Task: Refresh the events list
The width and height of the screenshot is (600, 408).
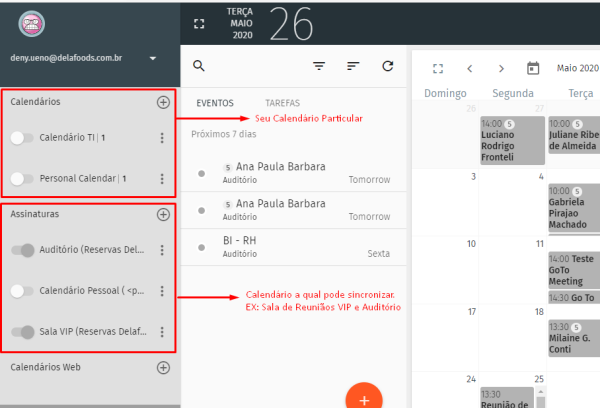Action: point(387,66)
